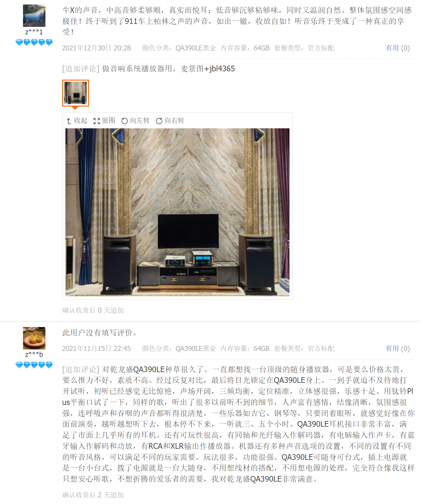
Task: Rotate image left with 向左转 icon
Action: 124,121
